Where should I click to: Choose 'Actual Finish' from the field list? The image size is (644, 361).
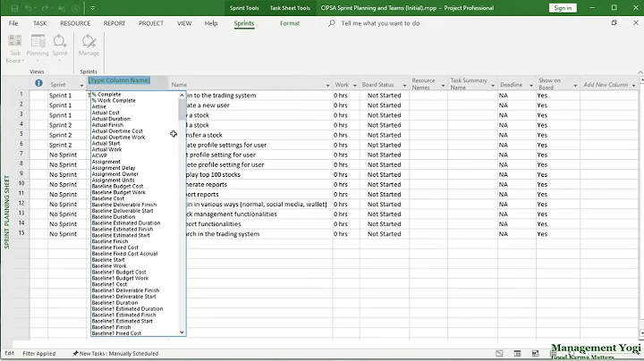click(x=107, y=125)
